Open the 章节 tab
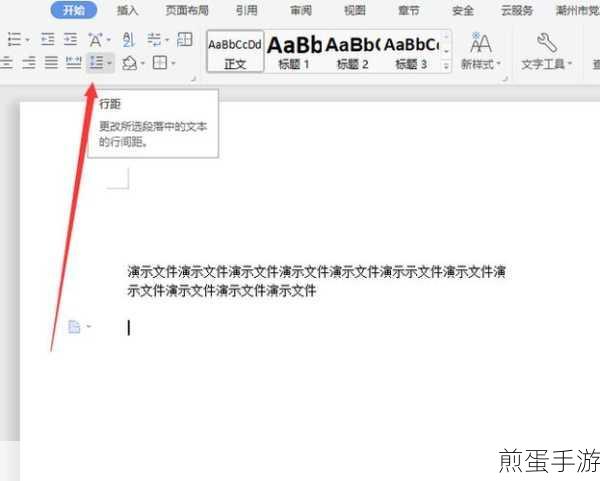The height and width of the screenshot is (481, 600). (409, 10)
